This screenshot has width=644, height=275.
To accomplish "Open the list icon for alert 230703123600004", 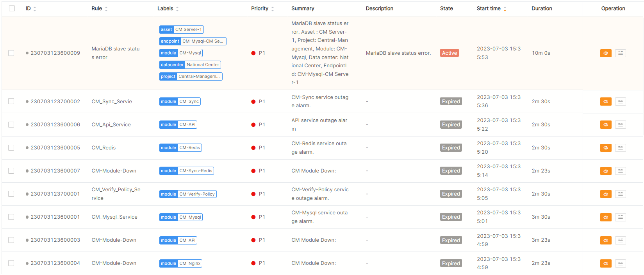I will [x=620, y=264].
